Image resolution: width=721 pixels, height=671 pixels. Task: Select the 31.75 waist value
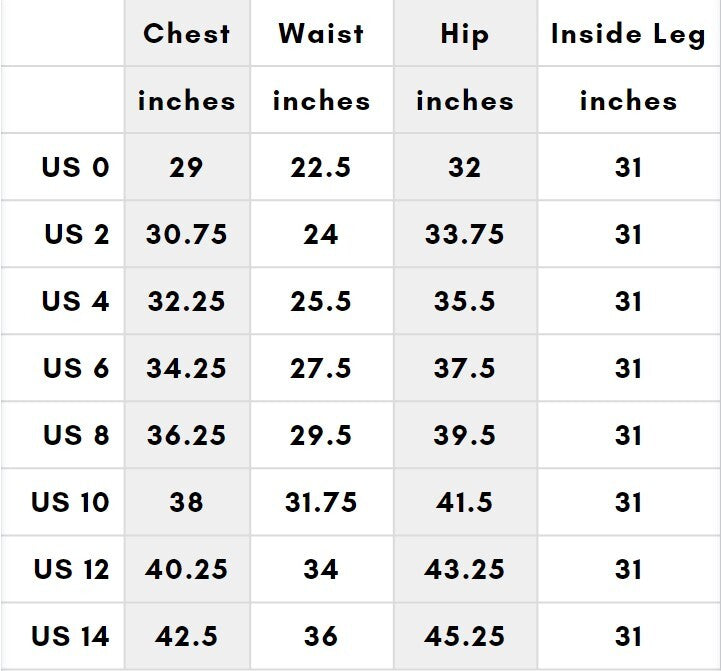321,502
